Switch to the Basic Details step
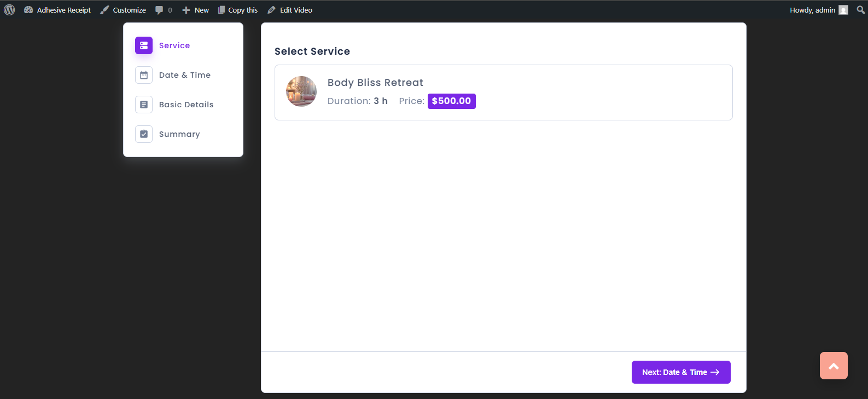 pos(186,105)
